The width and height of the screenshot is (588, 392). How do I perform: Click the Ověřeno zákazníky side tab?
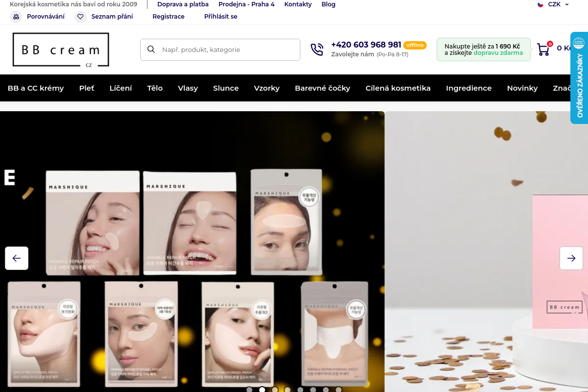[579, 78]
